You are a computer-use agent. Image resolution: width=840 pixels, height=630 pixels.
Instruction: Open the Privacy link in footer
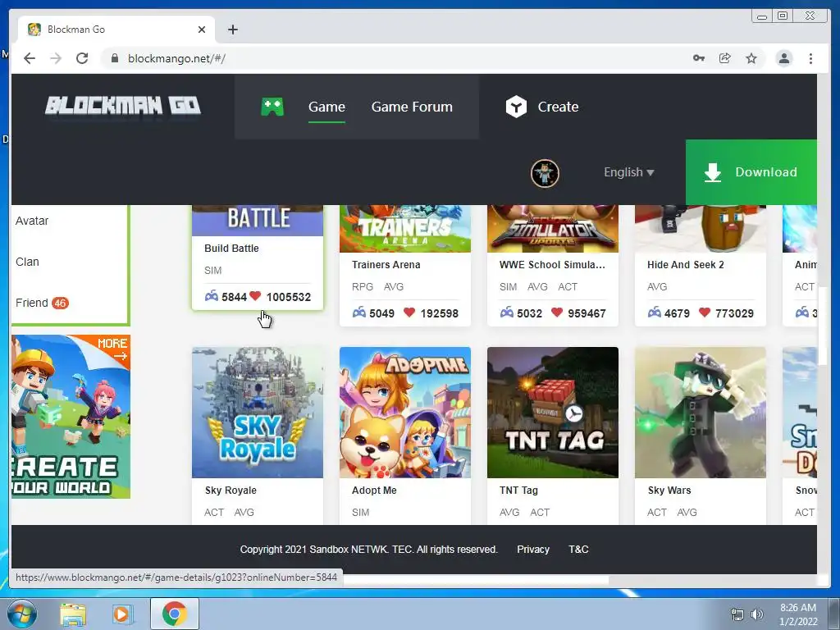tap(533, 549)
